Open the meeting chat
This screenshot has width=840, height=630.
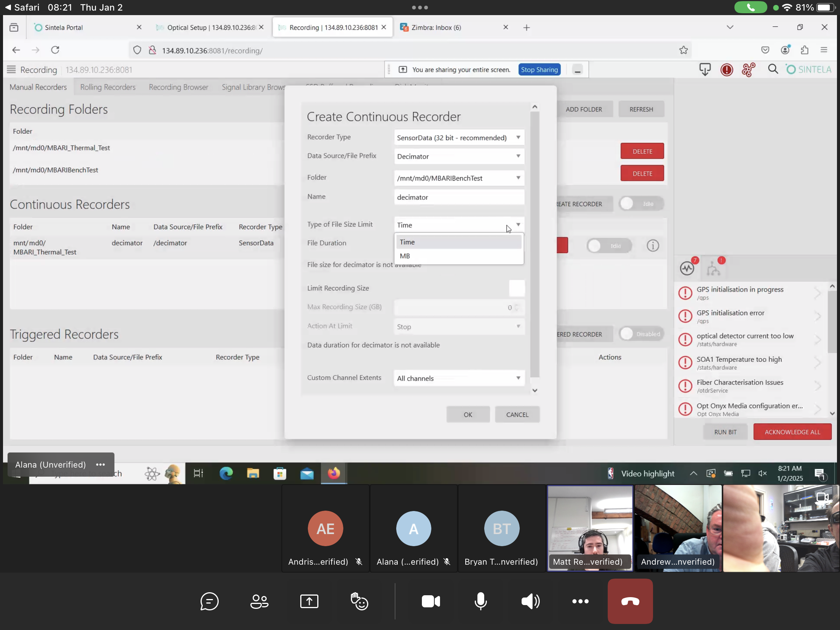point(209,601)
